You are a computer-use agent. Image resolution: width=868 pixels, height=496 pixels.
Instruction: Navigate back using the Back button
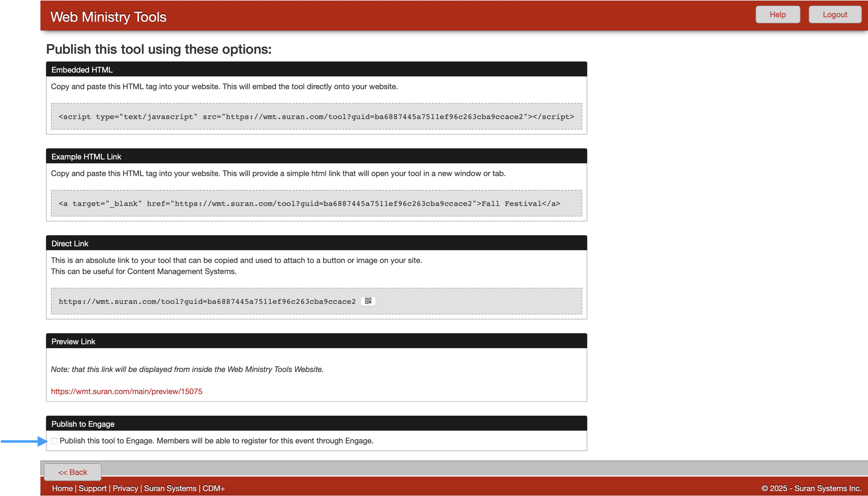tap(72, 472)
